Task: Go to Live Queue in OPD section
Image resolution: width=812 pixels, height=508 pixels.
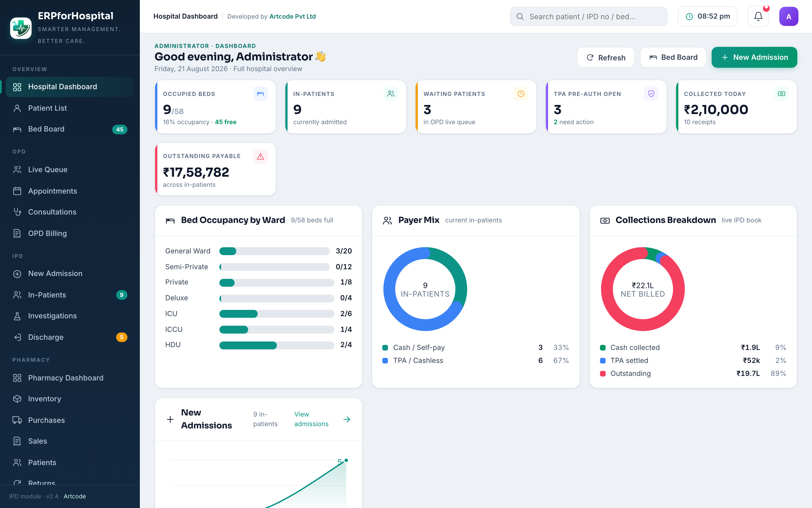Action: tap(70, 170)
